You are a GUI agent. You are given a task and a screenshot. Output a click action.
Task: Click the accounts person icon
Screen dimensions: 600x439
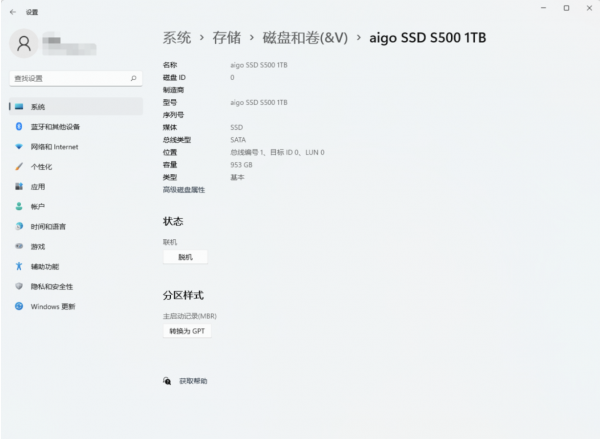point(19,206)
